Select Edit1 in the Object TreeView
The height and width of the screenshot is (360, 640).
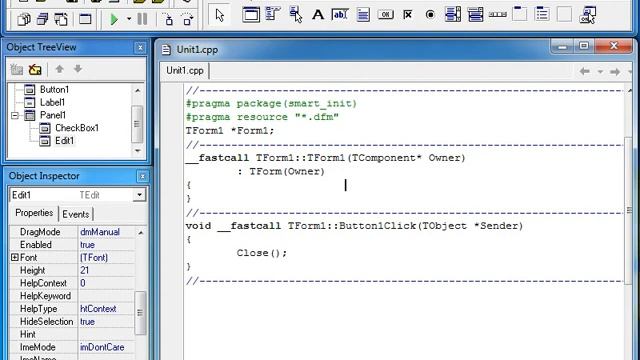(64, 141)
